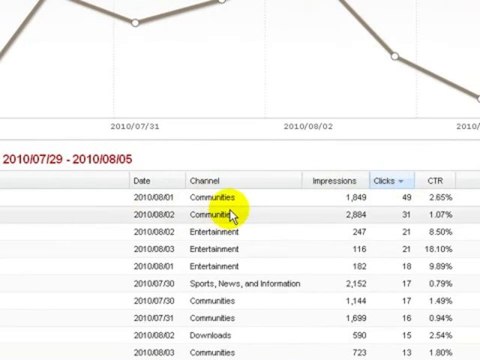
Task: Select Entertainment channel with 116 impressions
Action: point(214,249)
